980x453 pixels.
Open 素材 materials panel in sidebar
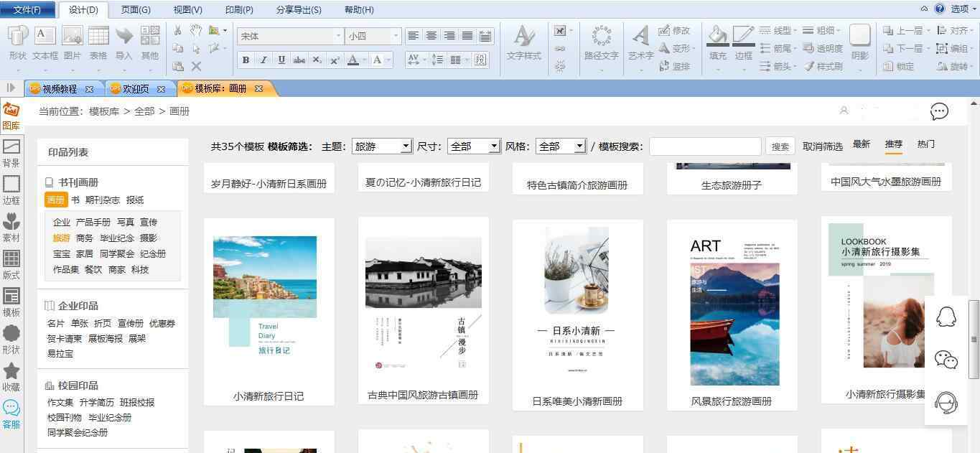pos(11,228)
